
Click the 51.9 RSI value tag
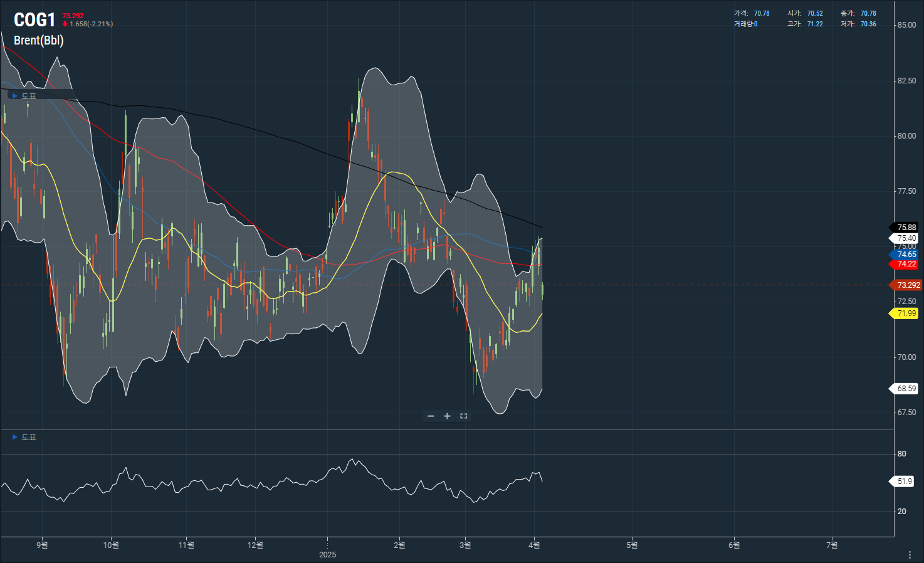905,481
